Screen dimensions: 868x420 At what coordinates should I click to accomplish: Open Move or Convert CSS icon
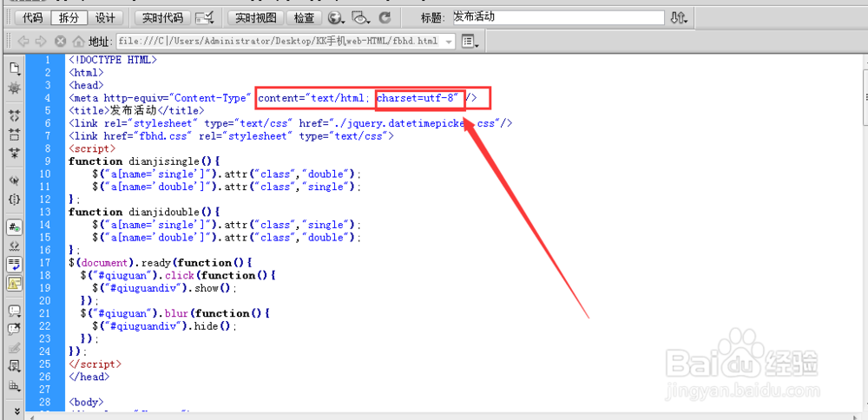pos(15,385)
